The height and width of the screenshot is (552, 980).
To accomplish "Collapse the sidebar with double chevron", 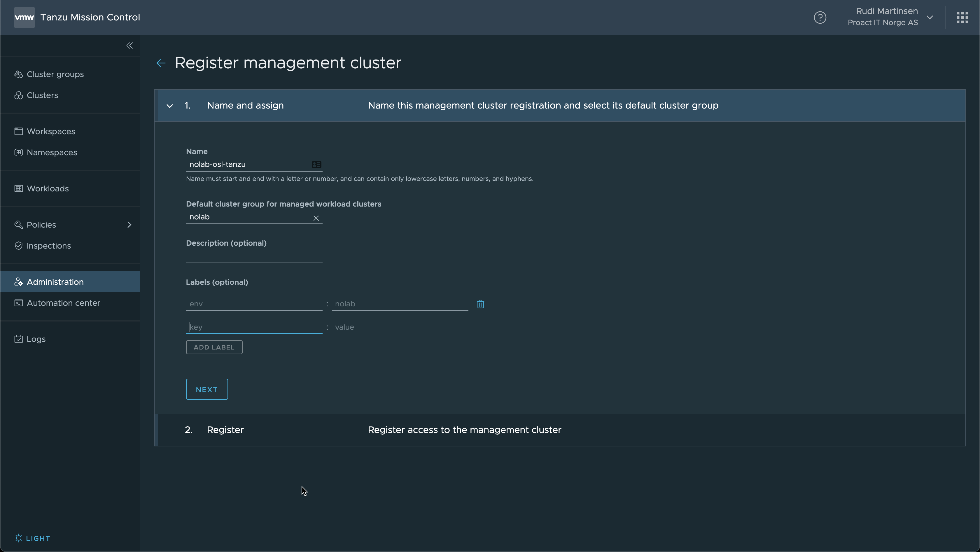I will coord(130,46).
